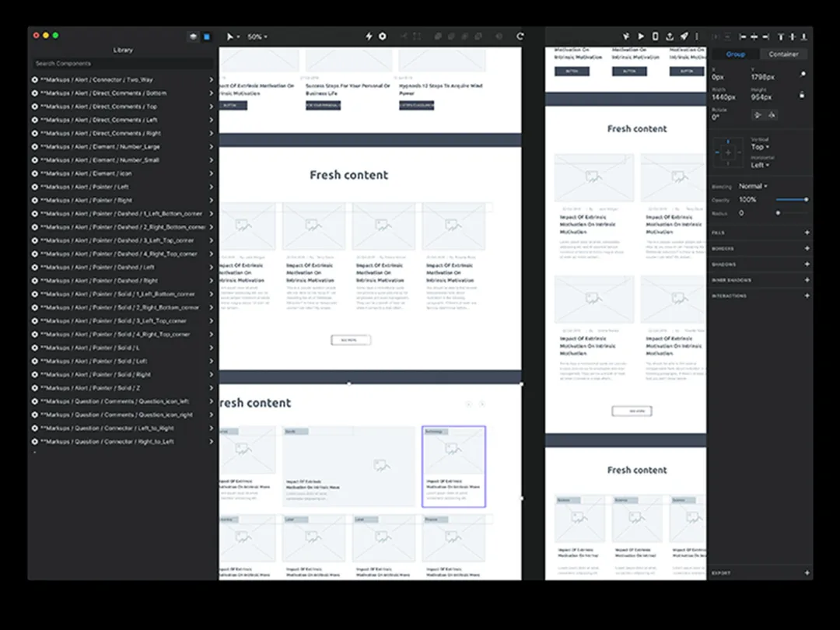840x630 pixels.
Task: Select Markups / Alert / Direct_Comments / Top
Action: pyautogui.click(x=122, y=106)
